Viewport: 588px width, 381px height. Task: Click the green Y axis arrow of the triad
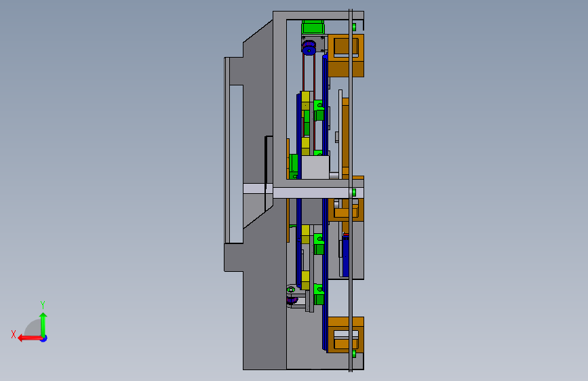[43, 324]
